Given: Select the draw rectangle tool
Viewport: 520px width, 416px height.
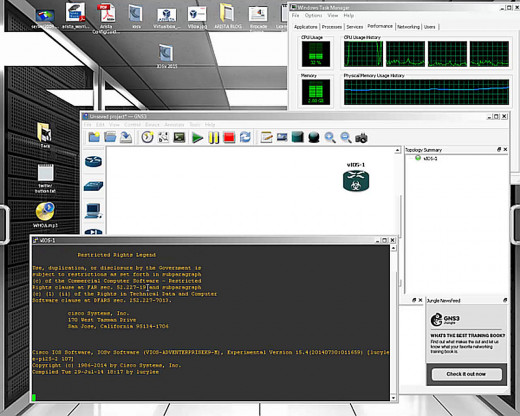Looking at the screenshot, I should click(298, 137).
